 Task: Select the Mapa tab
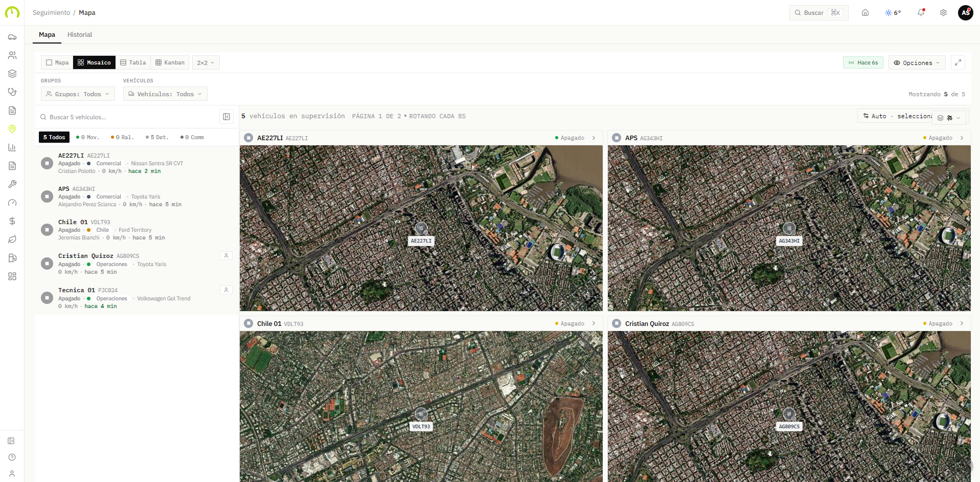click(x=47, y=35)
